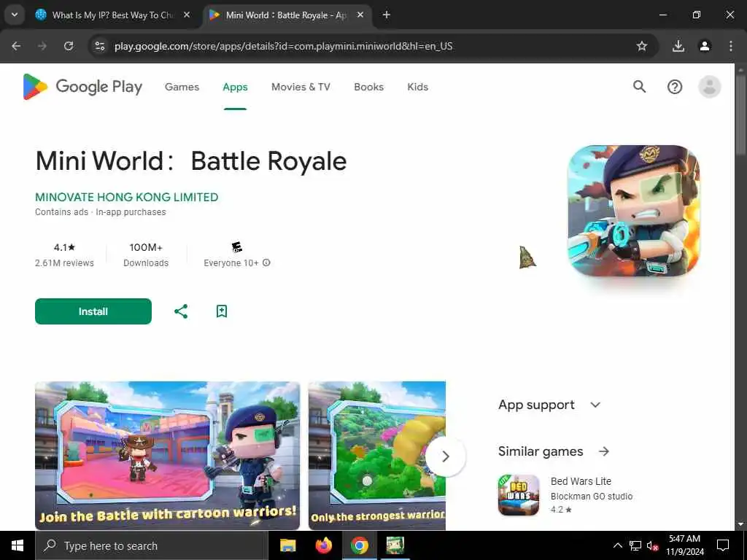
Task: Reload the page
Action: click(69, 46)
